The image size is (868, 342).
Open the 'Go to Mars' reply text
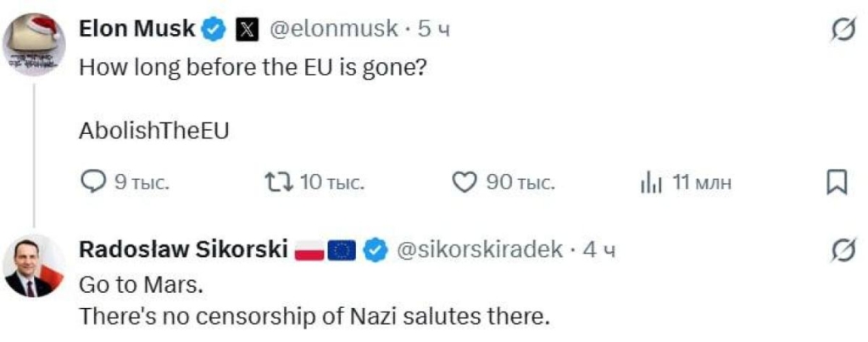141,284
